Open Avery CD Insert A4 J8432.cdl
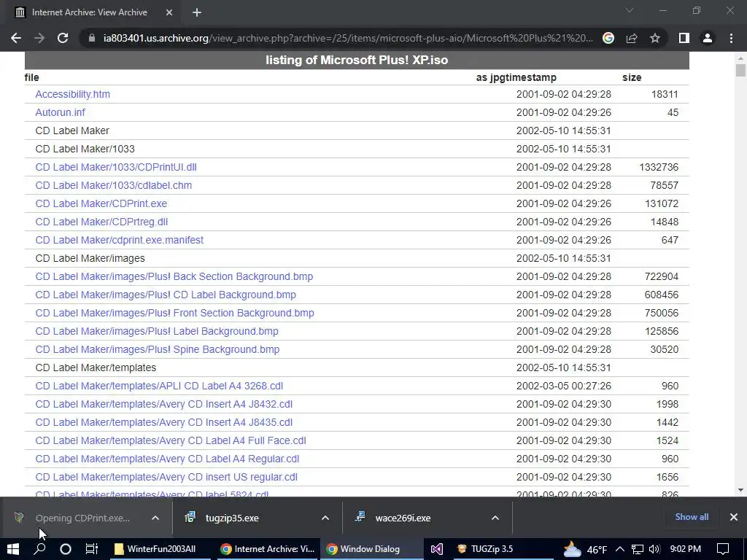Screen dimensions: 747x560 (x=164, y=404)
